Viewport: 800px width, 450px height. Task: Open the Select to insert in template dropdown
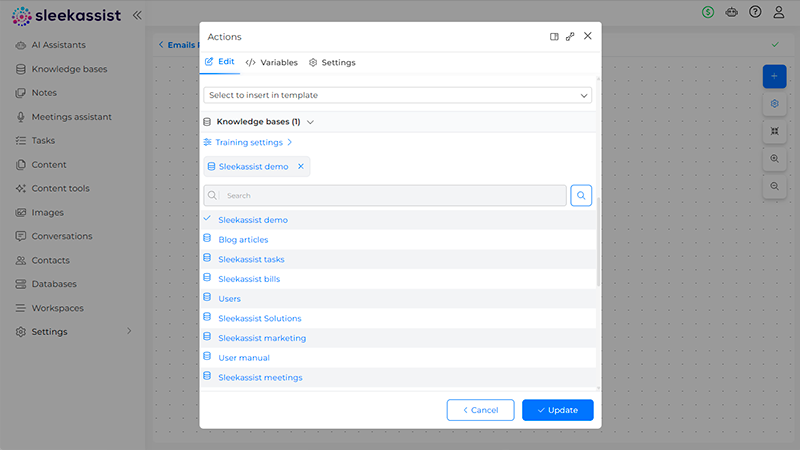pyautogui.click(x=397, y=95)
